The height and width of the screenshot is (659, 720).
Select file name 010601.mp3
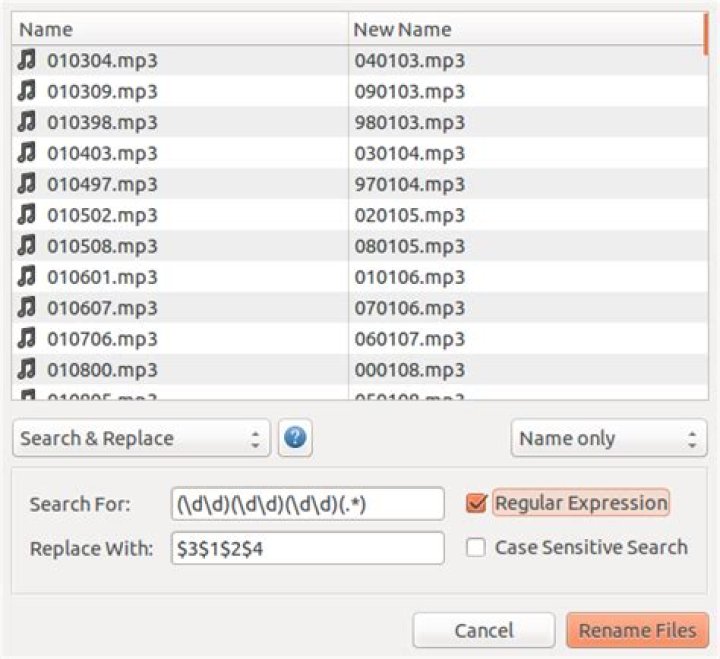point(102,277)
